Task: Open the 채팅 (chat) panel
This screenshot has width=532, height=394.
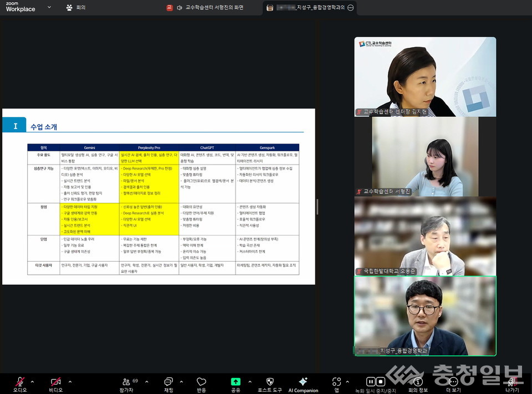Action: coord(168,382)
